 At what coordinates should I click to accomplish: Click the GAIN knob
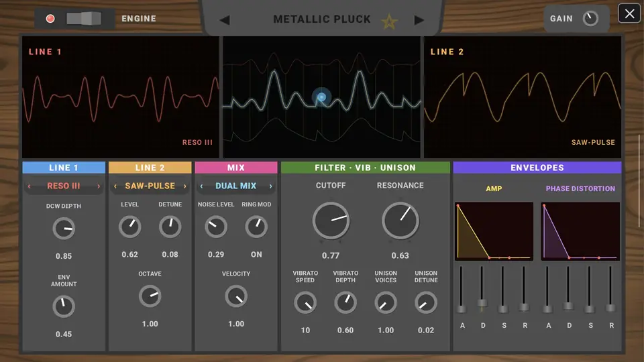590,19
